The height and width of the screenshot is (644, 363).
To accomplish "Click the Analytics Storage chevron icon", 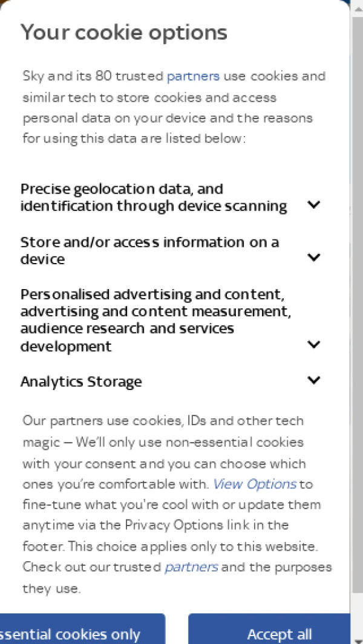I will coord(314,380).
